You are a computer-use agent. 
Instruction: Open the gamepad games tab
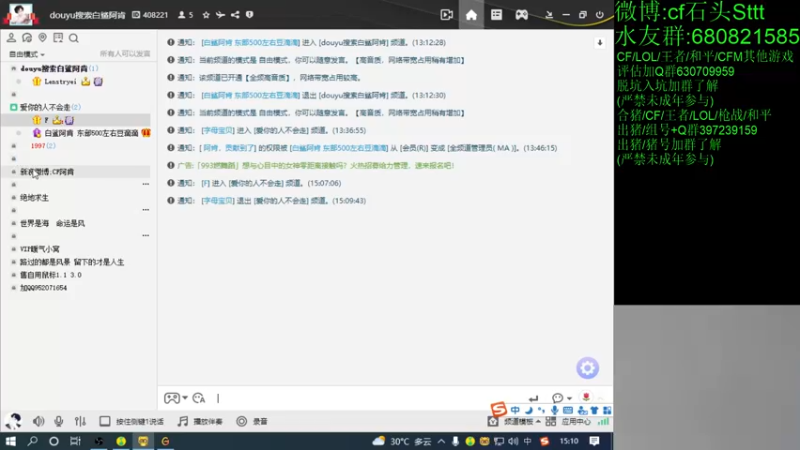click(x=521, y=15)
